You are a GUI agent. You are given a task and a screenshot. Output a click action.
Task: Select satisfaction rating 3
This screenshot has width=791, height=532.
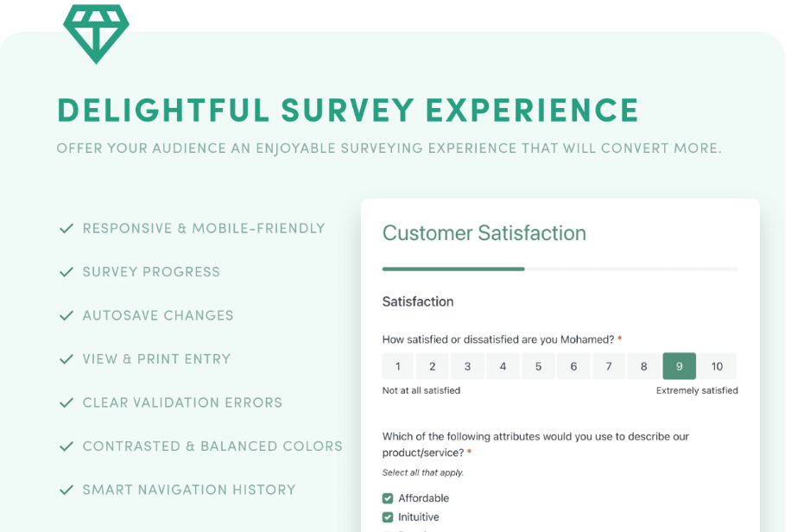pyautogui.click(x=468, y=366)
